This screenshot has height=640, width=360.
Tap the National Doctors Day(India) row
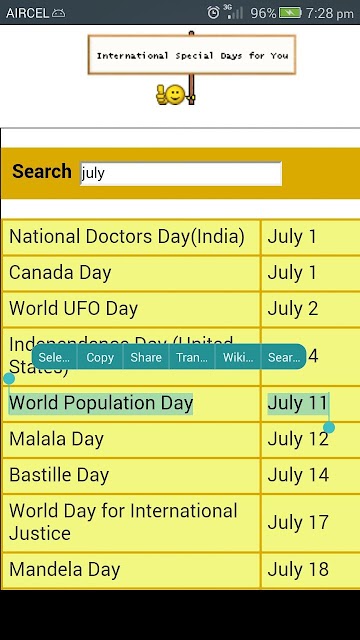(181, 237)
